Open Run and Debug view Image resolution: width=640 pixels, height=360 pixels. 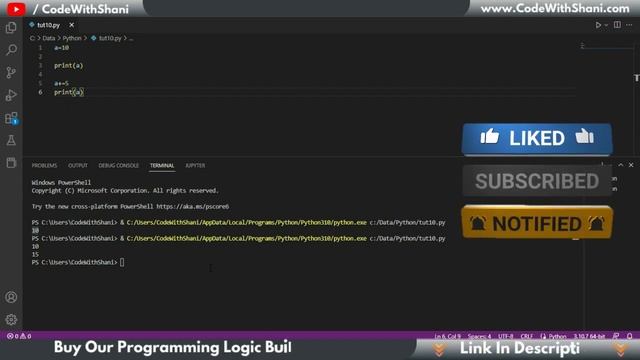tap(11, 95)
